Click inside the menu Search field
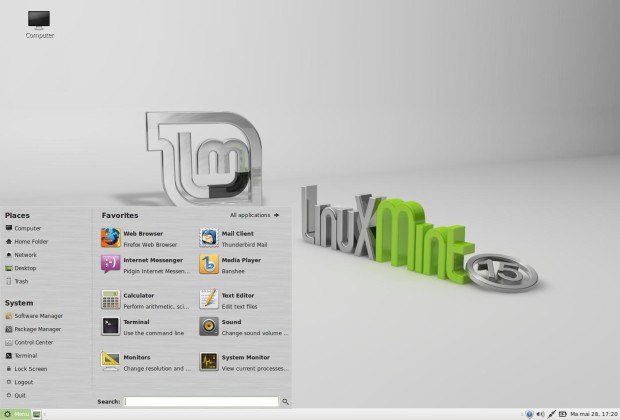 (x=201, y=402)
